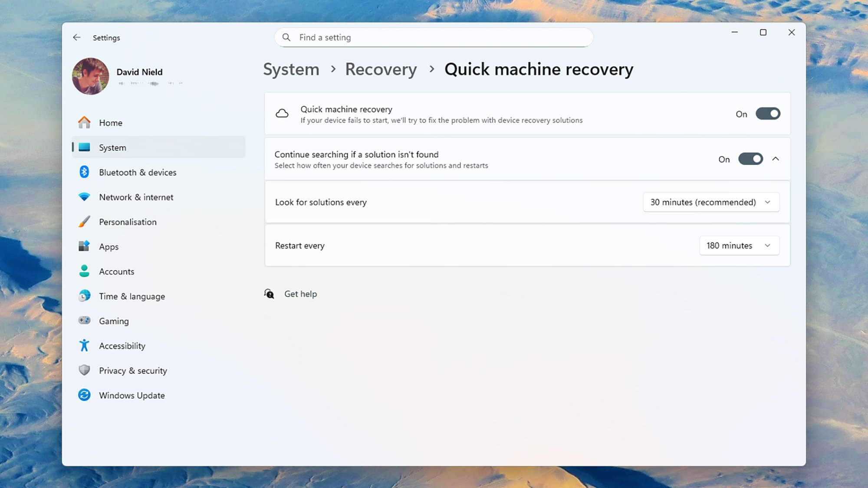This screenshot has height=488, width=868.
Task: Click the Recovery breadcrumb link
Action: click(x=381, y=69)
